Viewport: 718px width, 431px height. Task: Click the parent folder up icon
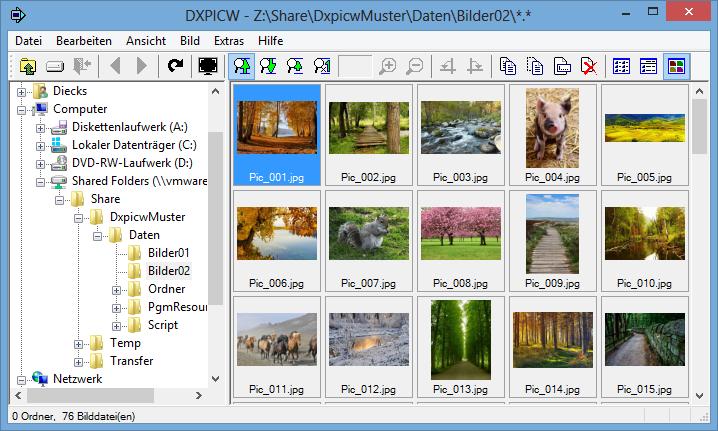click(x=27, y=66)
